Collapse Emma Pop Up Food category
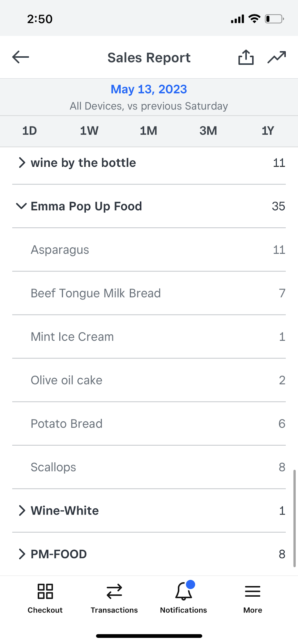The image size is (298, 644). [x=21, y=206]
